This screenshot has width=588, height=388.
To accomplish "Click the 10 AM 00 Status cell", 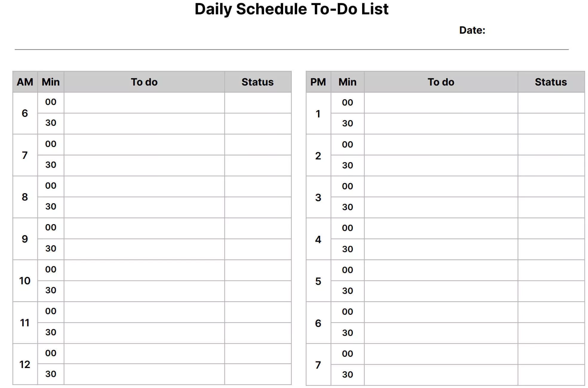I will click(258, 270).
